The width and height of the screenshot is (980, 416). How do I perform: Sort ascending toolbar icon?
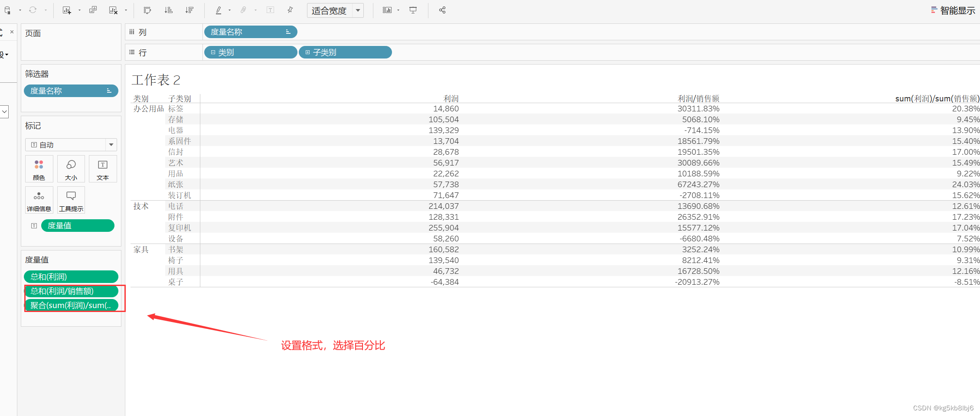tap(169, 10)
